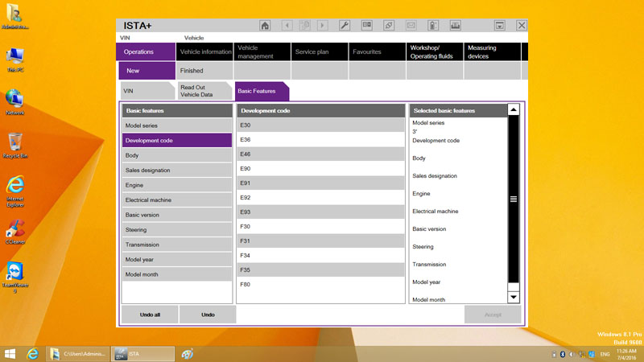Click the Home icon in ISTA+ toolbar
This screenshot has height=362, width=644.
coord(265,26)
